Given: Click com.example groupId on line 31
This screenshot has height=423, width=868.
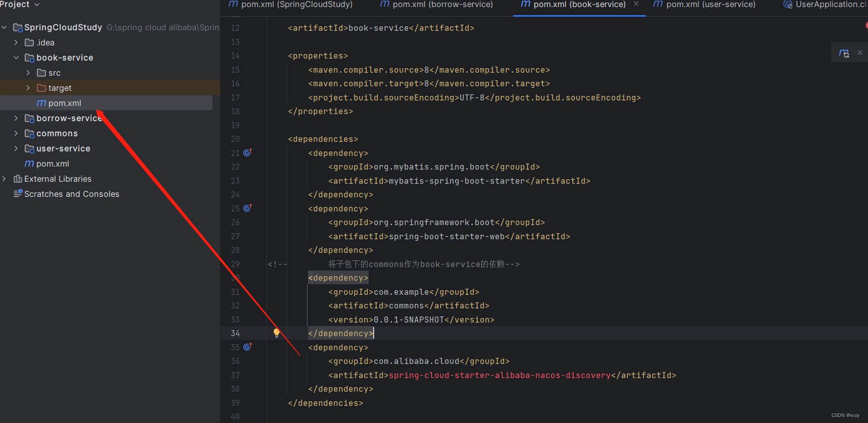Looking at the screenshot, I should [x=401, y=292].
